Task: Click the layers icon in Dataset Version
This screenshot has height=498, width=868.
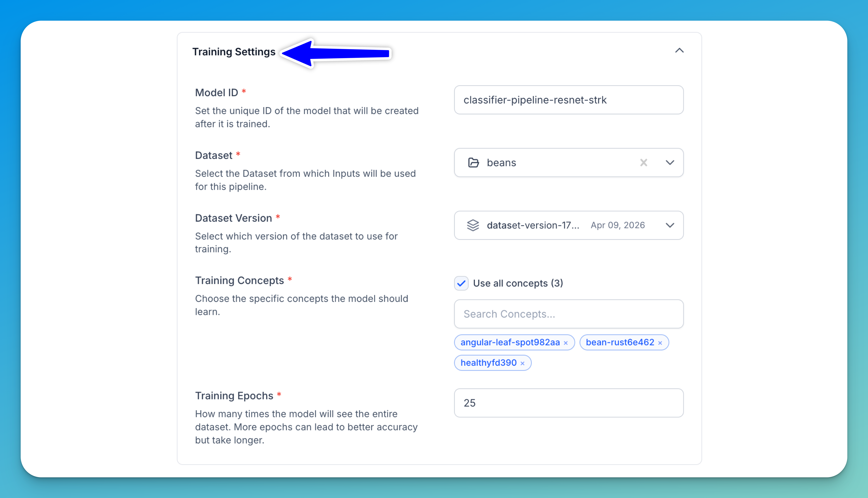Action: [x=473, y=225]
